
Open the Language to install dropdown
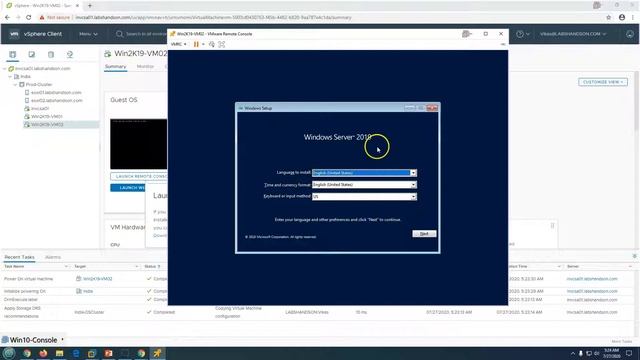click(413, 173)
